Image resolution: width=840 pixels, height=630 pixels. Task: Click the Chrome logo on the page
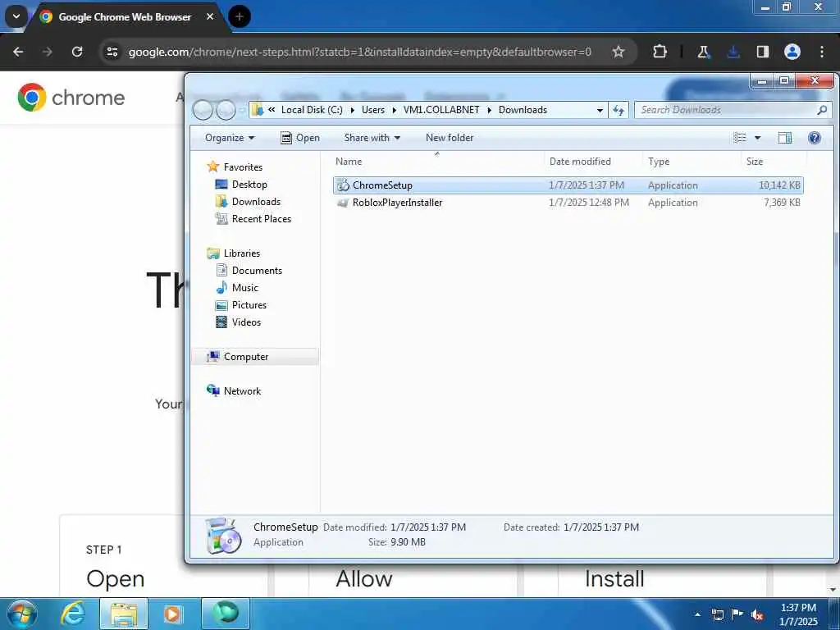coord(71,98)
